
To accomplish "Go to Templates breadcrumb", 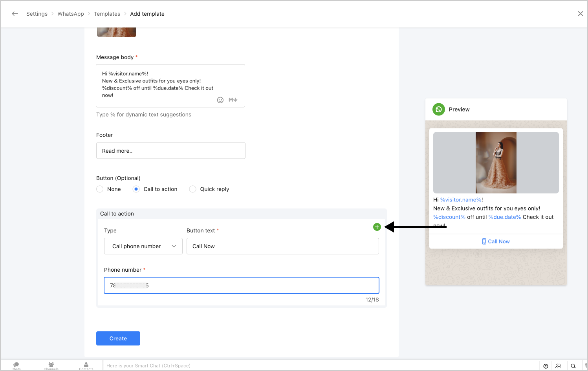I will 107,14.
